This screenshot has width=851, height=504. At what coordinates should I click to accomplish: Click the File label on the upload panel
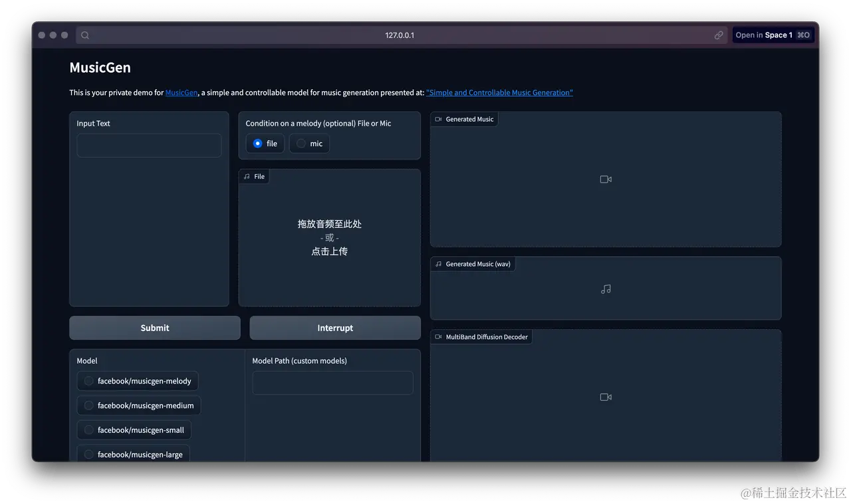coord(259,177)
